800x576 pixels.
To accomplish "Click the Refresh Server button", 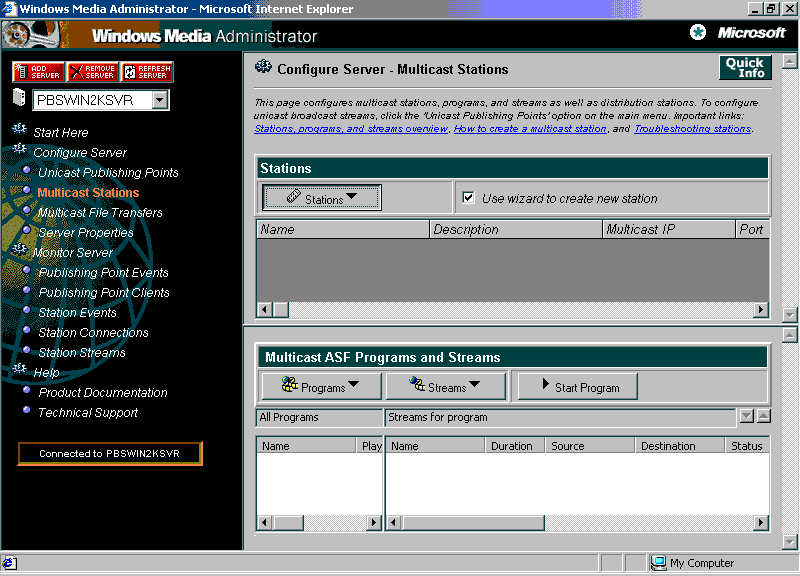I will point(147,72).
